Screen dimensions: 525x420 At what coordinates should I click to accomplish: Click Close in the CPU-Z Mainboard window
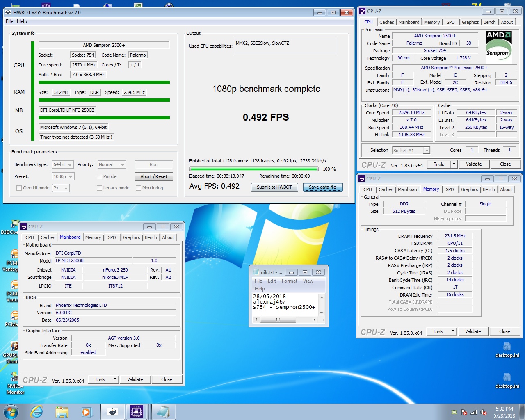(167, 379)
